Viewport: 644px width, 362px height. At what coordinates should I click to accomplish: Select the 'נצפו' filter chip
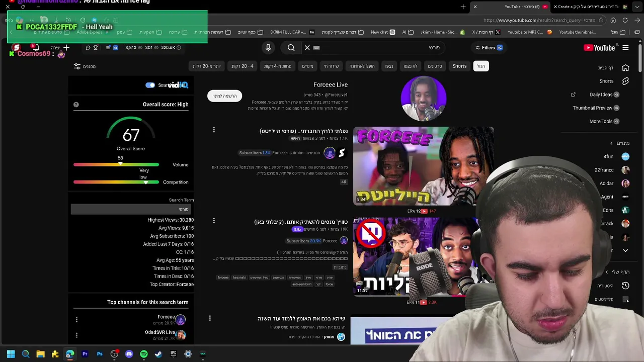[389, 66]
